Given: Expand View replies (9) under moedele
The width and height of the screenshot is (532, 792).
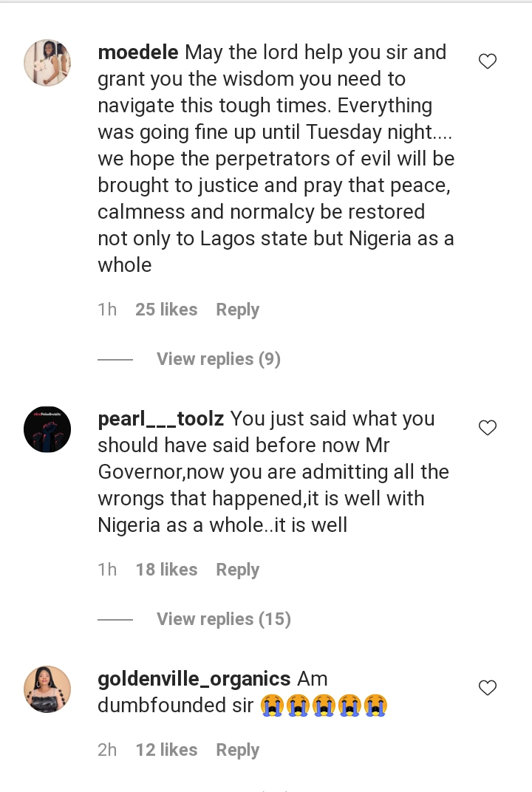Looking at the screenshot, I should click(219, 359).
